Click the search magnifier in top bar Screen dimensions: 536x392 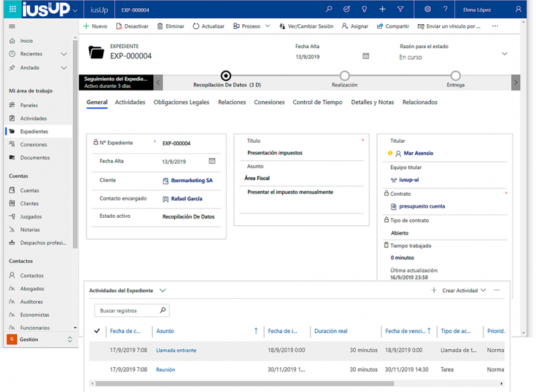tap(329, 9)
